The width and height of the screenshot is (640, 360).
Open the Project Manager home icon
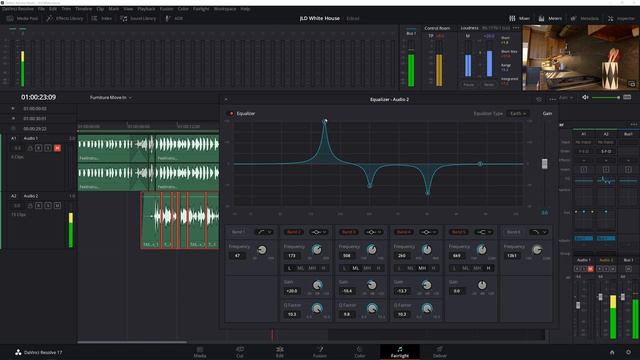612,352
